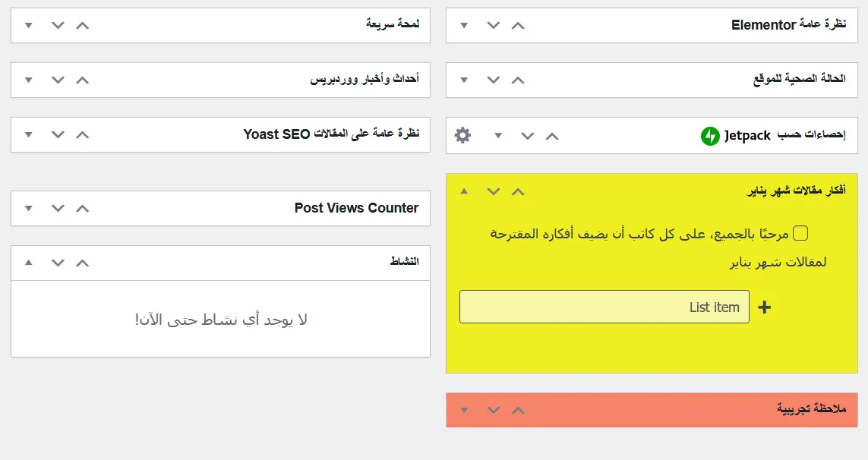Expand the Post Views Counter panel
Screen dimensions: 868x460
[x=29, y=208]
